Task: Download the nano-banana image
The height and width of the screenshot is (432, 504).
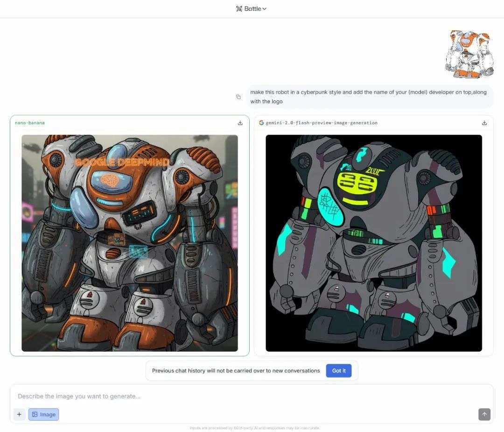Action: point(240,123)
